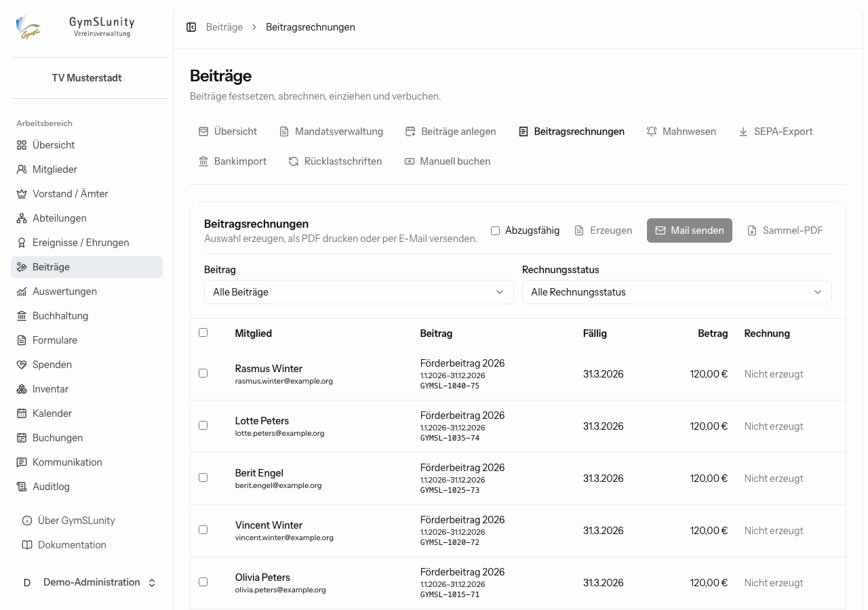The width and height of the screenshot is (868, 610).
Task: Select the Lotte Peters row checkbox
Action: click(203, 426)
